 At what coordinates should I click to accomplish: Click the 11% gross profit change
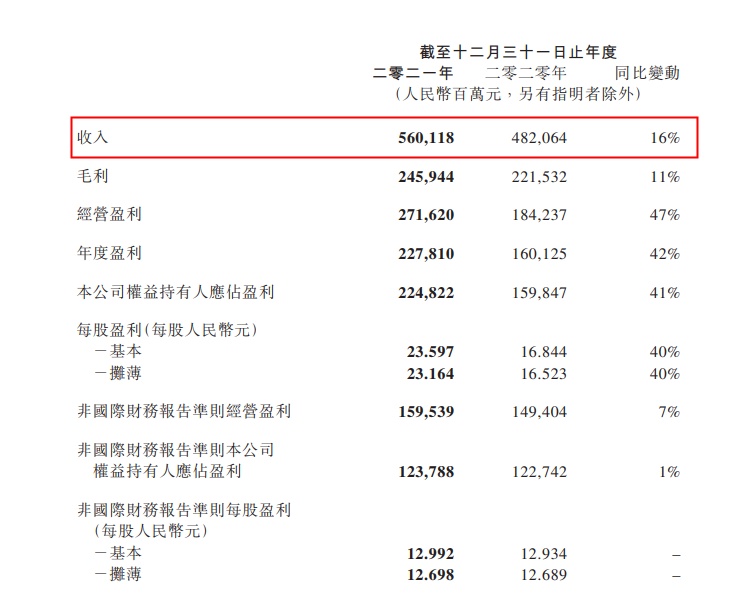click(665, 177)
